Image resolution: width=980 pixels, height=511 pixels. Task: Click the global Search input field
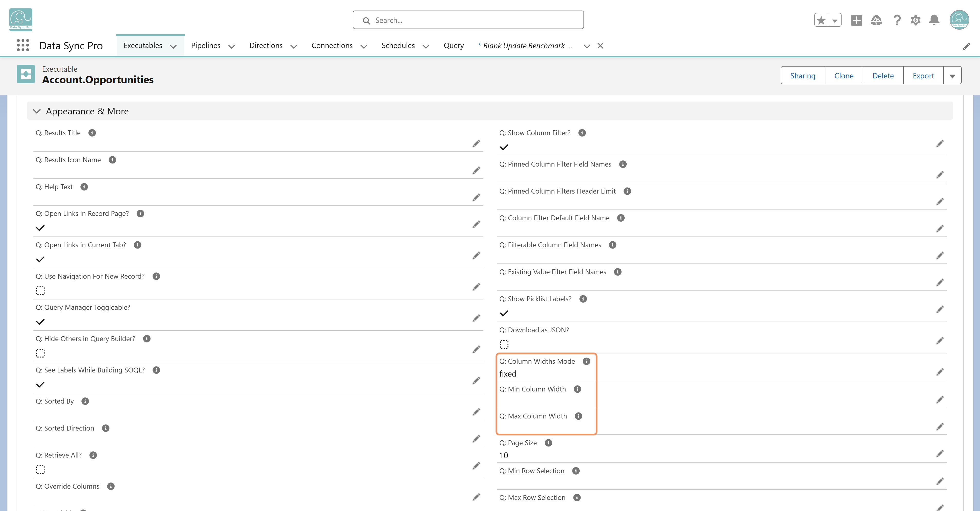pos(468,20)
